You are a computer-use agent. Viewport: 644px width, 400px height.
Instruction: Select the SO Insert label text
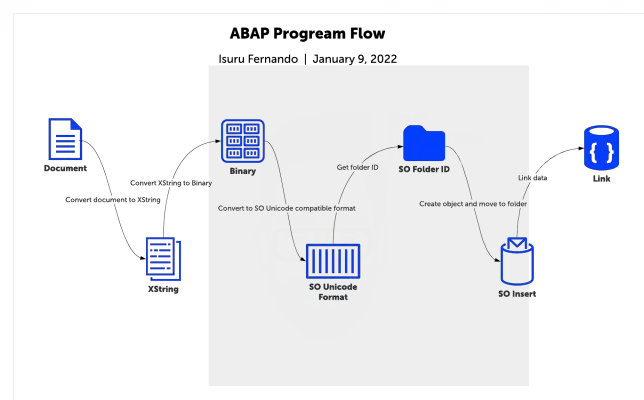[517, 294]
